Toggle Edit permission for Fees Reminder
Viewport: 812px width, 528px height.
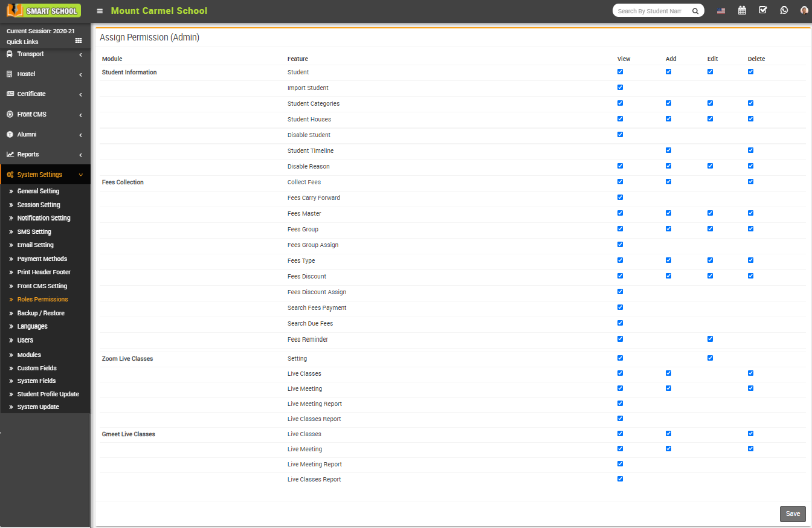pyautogui.click(x=710, y=339)
